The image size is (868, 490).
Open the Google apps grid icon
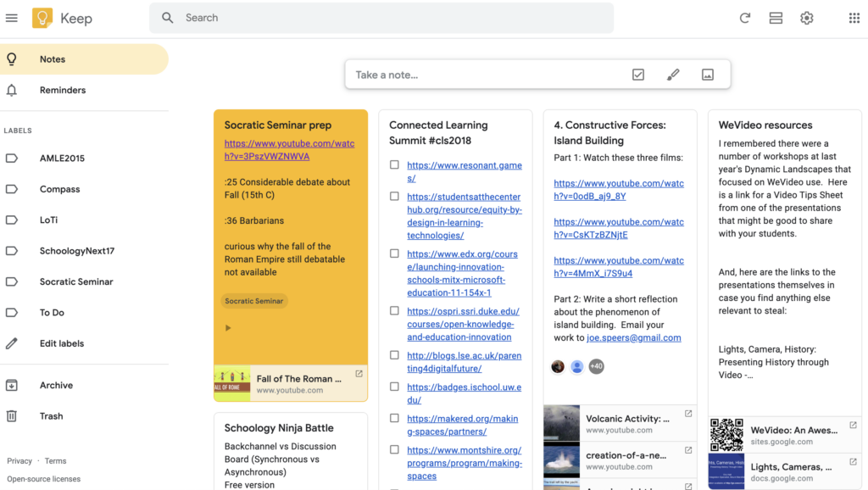[x=854, y=18]
